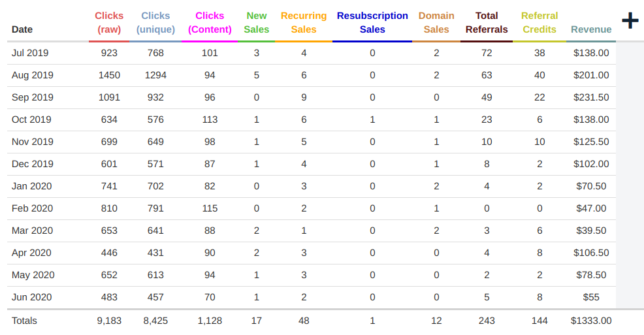Viewport: 644px width, 335px height.
Task: Select the Referral Credits column header
Action: 539,23
